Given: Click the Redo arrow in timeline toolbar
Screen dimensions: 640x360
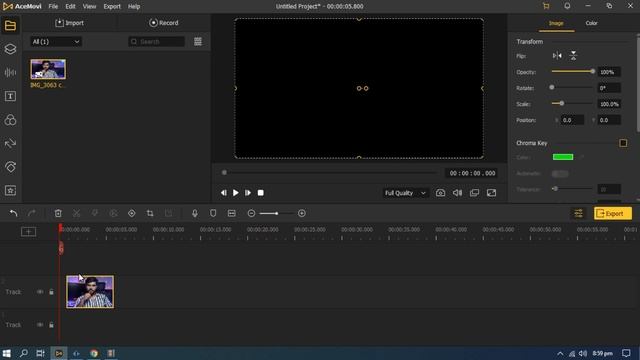Looking at the screenshot, I should pos(31,213).
